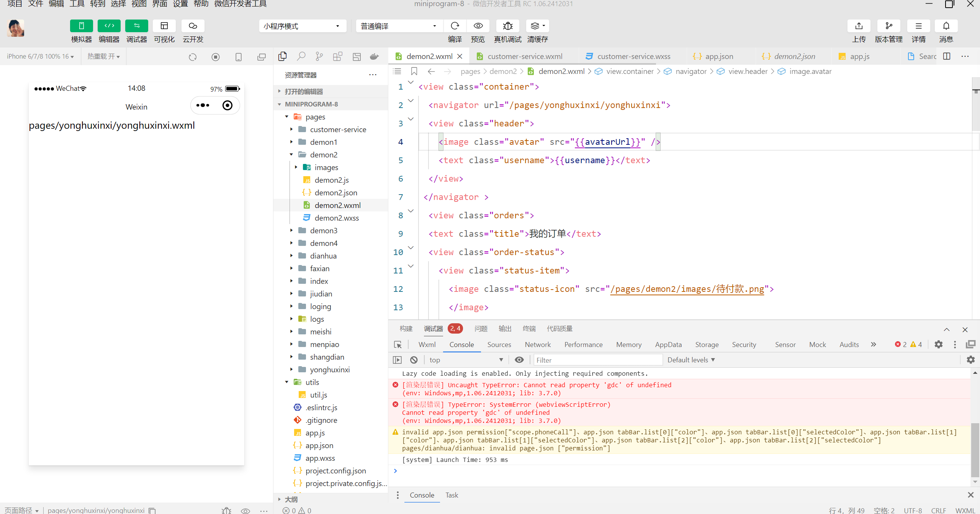Expand the yonghuxinxi folder
980x514 pixels.
pos(329,370)
